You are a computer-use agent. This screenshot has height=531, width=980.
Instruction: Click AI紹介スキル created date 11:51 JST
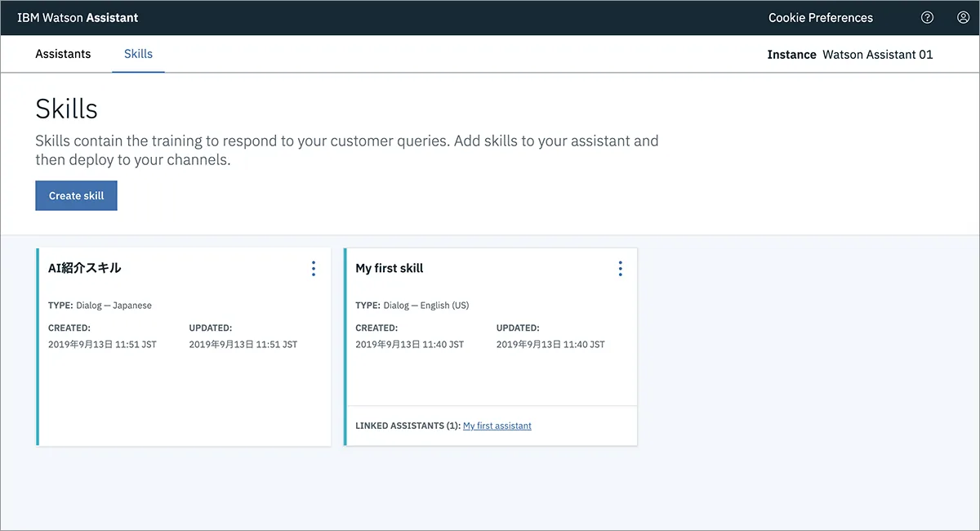coord(102,345)
